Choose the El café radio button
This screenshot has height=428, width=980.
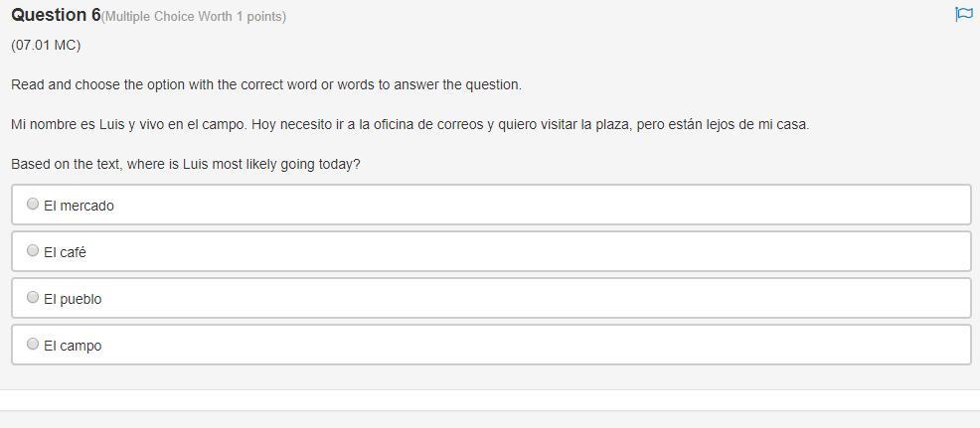pyautogui.click(x=33, y=250)
